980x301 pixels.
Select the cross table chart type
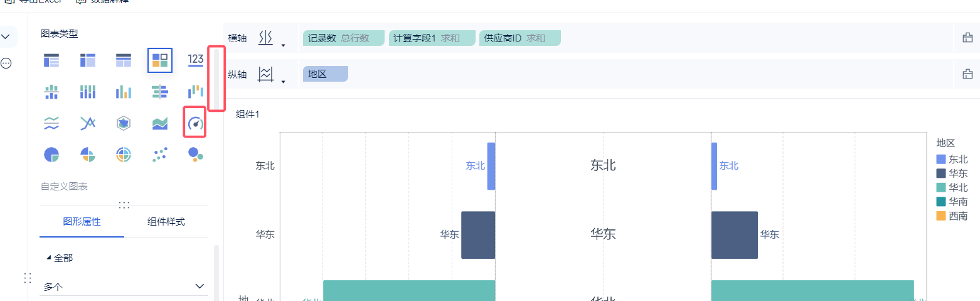[x=88, y=60]
